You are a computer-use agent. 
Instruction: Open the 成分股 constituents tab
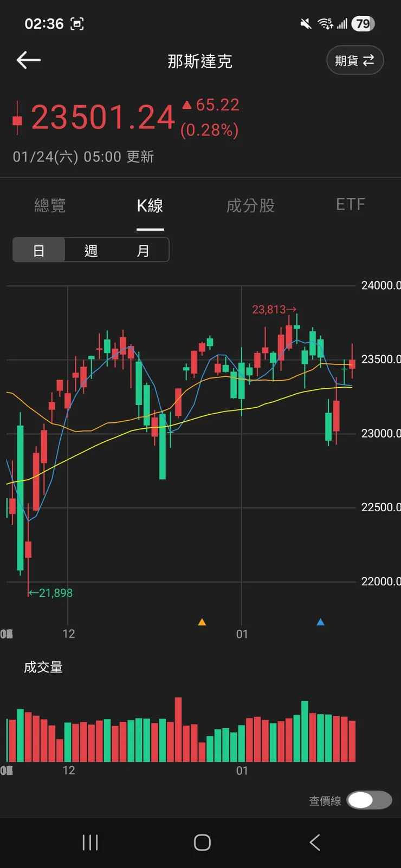tap(250, 205)
